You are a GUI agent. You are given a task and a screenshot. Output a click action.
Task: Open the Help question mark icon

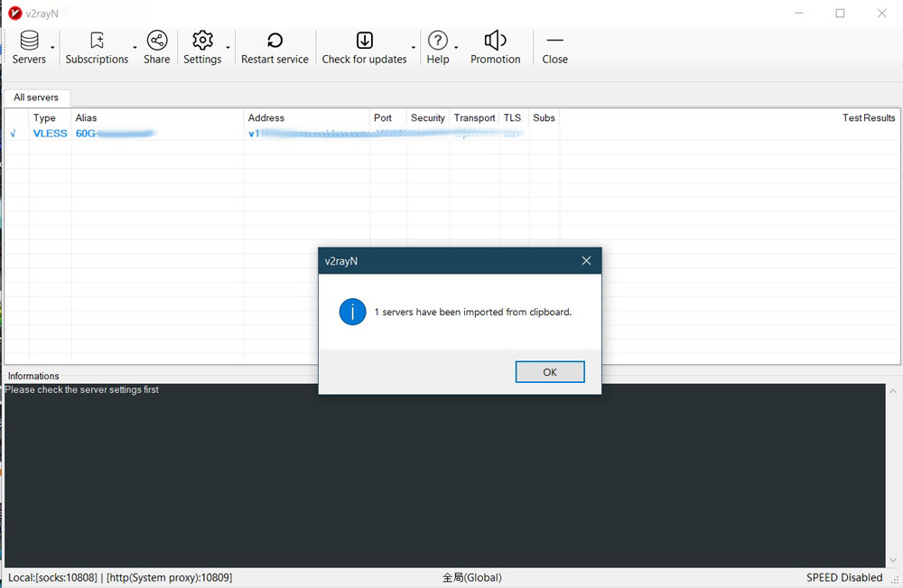coord(437,41)
